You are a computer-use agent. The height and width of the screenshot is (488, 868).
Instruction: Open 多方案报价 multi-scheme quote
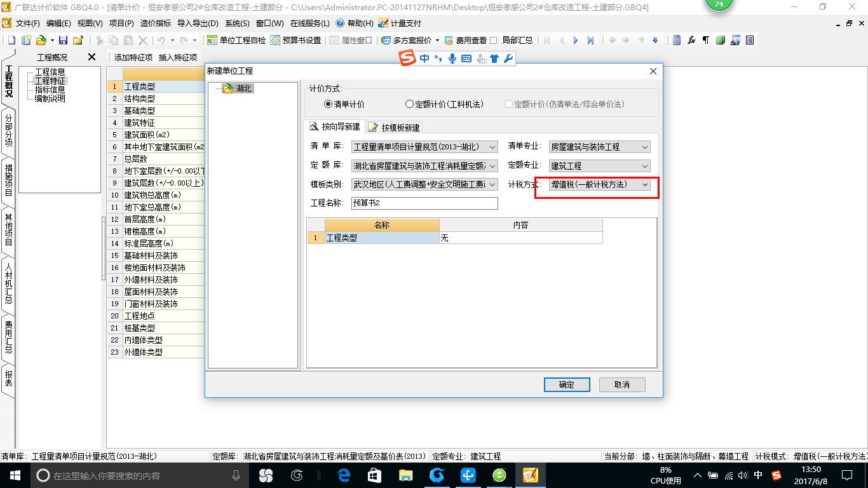407,40
